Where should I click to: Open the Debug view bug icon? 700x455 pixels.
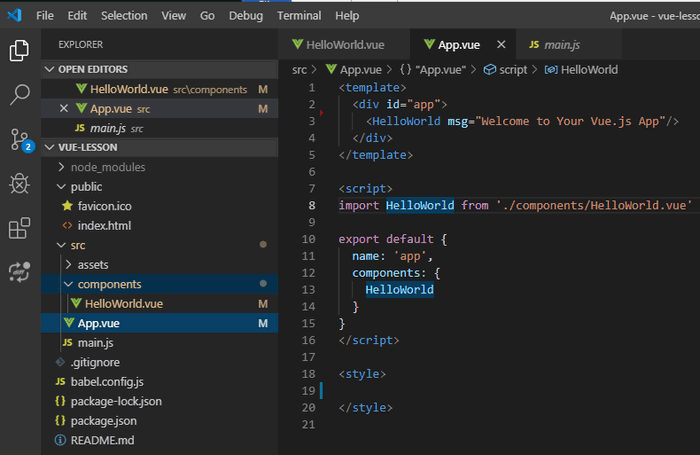coord(19,183)
